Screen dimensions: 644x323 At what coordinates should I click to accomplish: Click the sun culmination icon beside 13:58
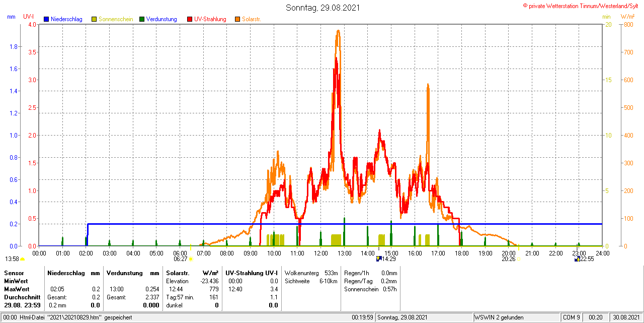click(22, 259)
